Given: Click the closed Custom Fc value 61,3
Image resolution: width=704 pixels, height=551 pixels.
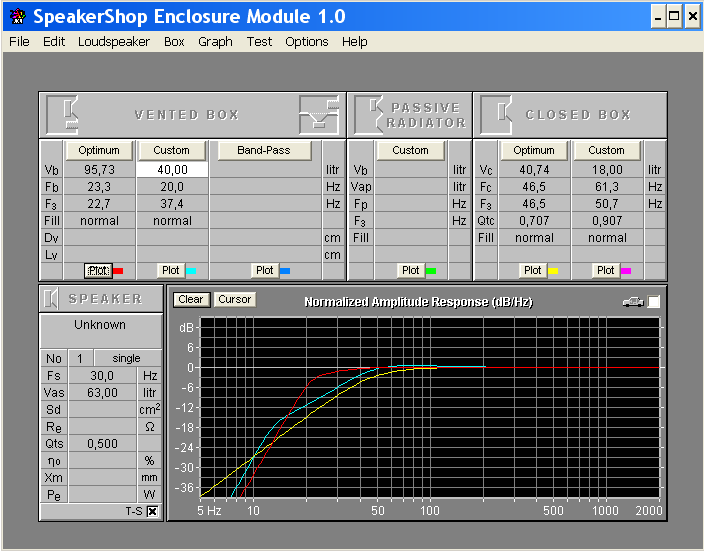Looking at the screenshot, I should pos(607,187).
